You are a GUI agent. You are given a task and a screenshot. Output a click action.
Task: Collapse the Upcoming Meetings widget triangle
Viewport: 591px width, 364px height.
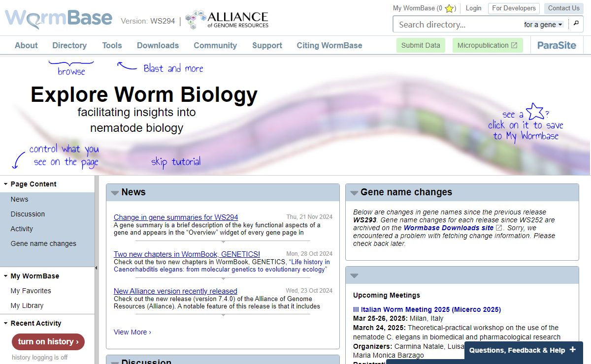coord(354,275)
